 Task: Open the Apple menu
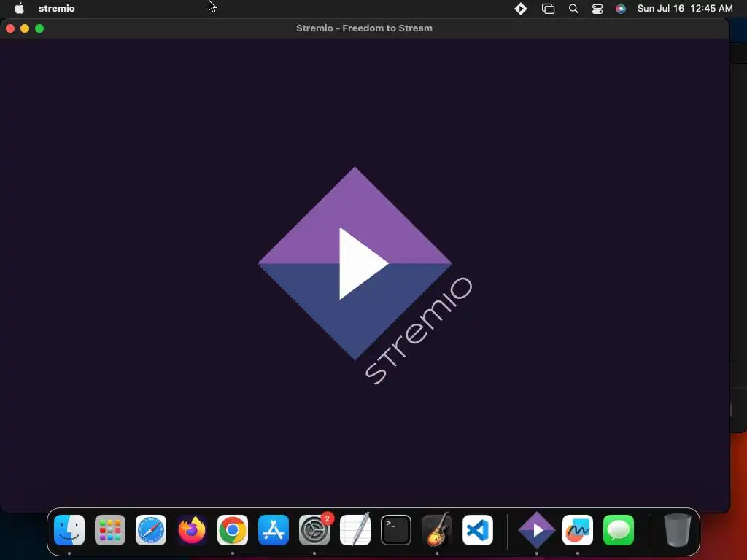click(19, 9)
